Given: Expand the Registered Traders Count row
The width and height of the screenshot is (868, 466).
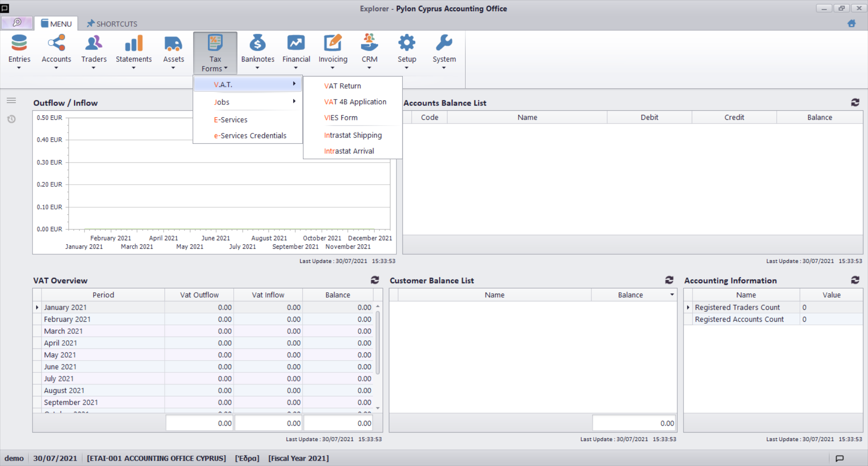Looking at the screenshot, I should click(x=688, y=308).
